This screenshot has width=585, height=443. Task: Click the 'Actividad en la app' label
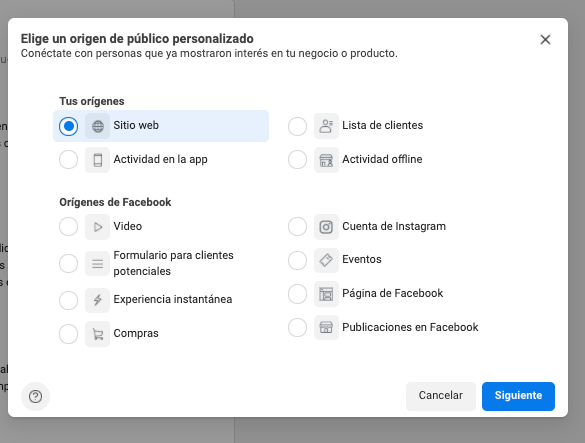[160, 159]
